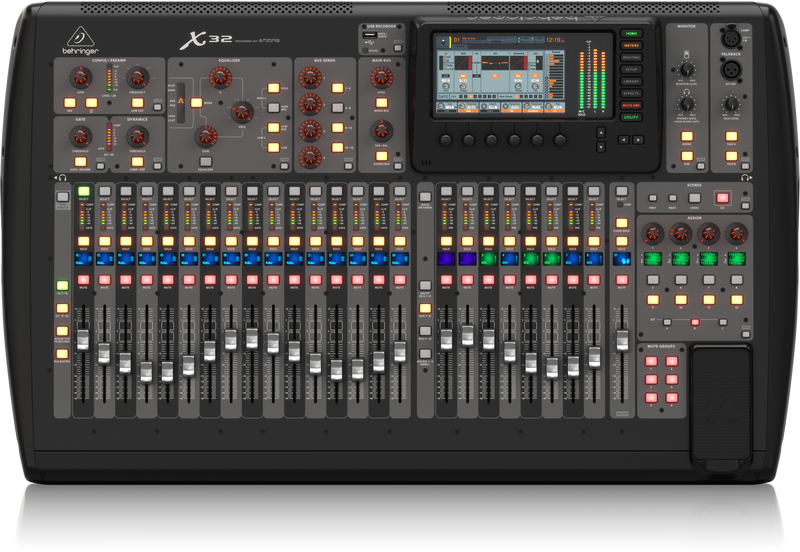The image size is (800, 552).
Task: Click the Monitor level knob
Action: click(x=685, y=69)
